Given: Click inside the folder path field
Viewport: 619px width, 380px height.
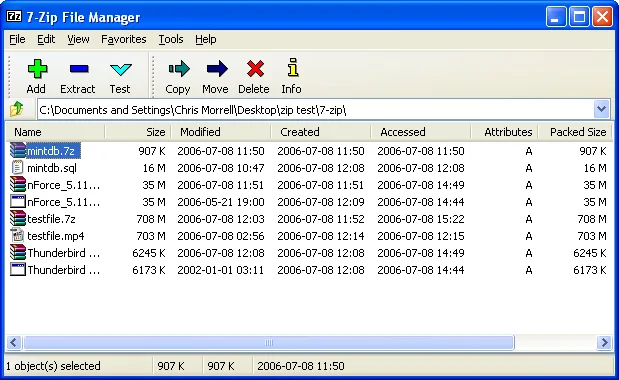Looking at the screenshot, I should [x=315, y=110].
